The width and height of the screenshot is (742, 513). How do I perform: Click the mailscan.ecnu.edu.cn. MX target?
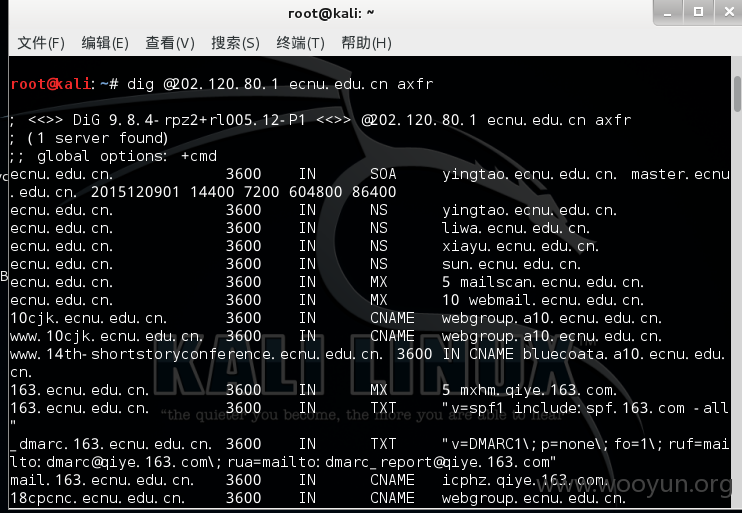tap(552, 282)
